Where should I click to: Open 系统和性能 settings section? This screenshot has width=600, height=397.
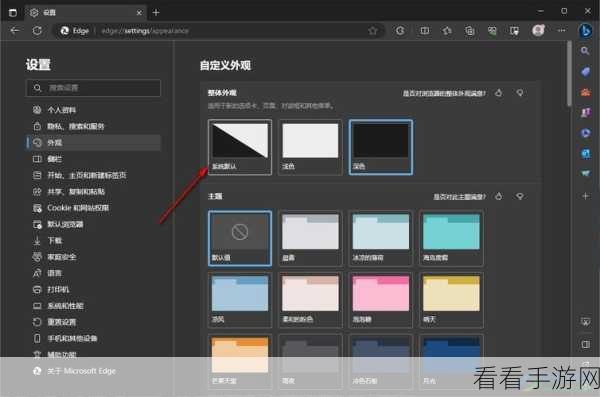(x=93, y=306)
